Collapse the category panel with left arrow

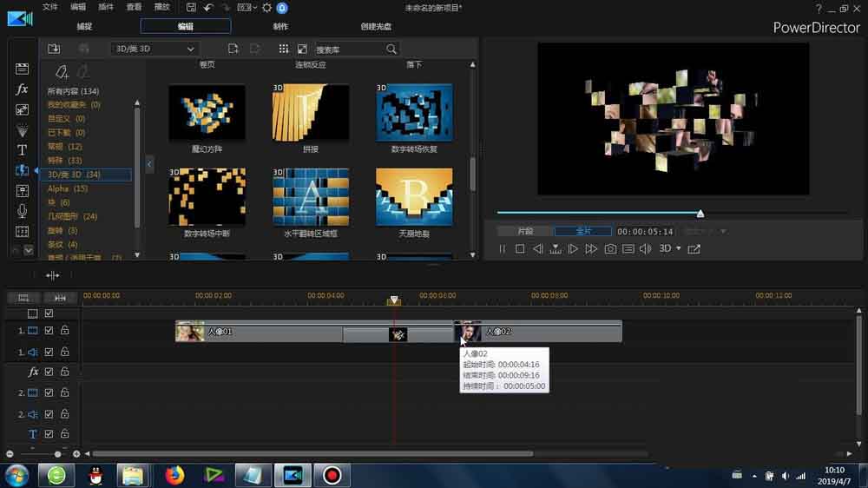click(149, 164)
